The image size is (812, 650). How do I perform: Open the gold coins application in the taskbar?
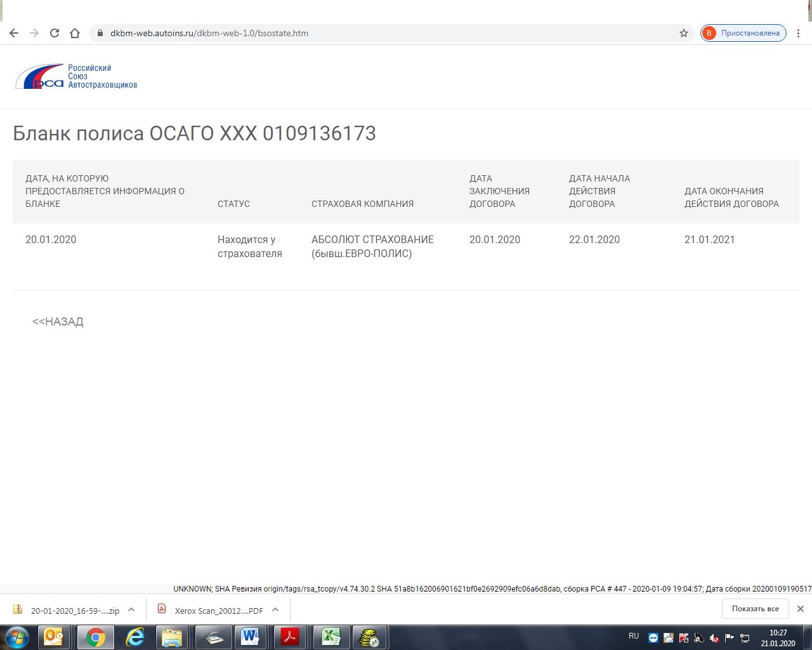coord(370,637)
